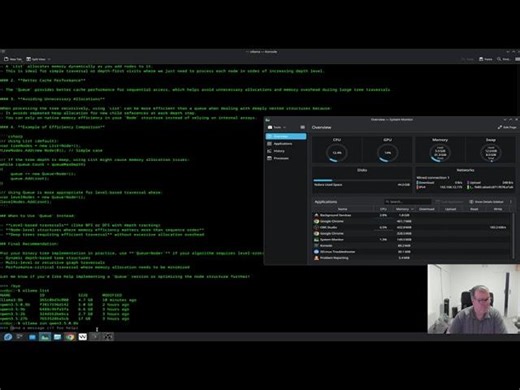Sort applications by Upload column
This screenshot has height=390, width=520.
click(450, 209)
